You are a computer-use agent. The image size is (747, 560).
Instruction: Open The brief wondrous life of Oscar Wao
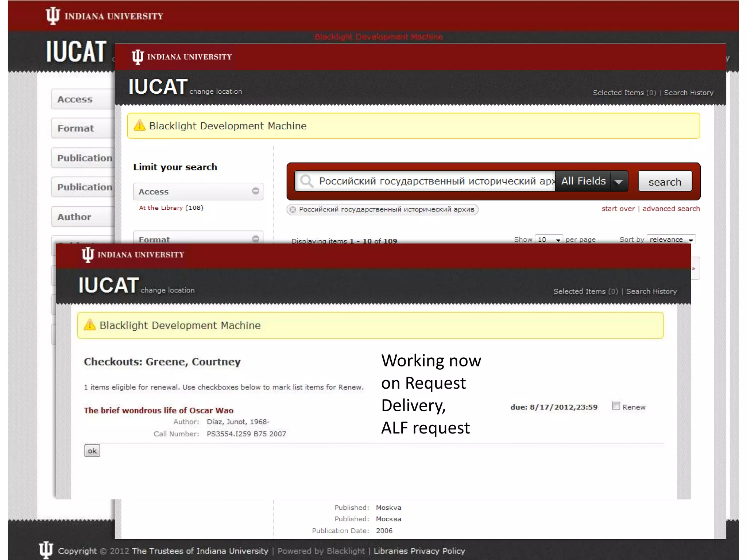tap(159, 410)
